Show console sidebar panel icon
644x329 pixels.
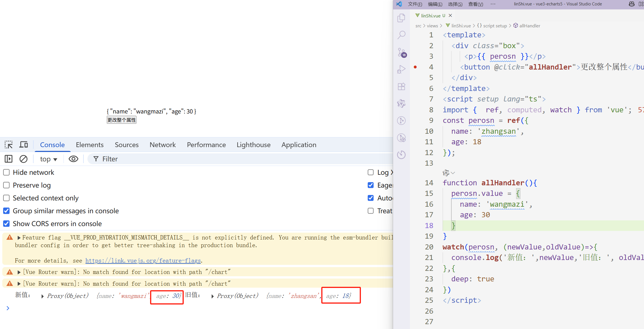[x=9, y=159]
